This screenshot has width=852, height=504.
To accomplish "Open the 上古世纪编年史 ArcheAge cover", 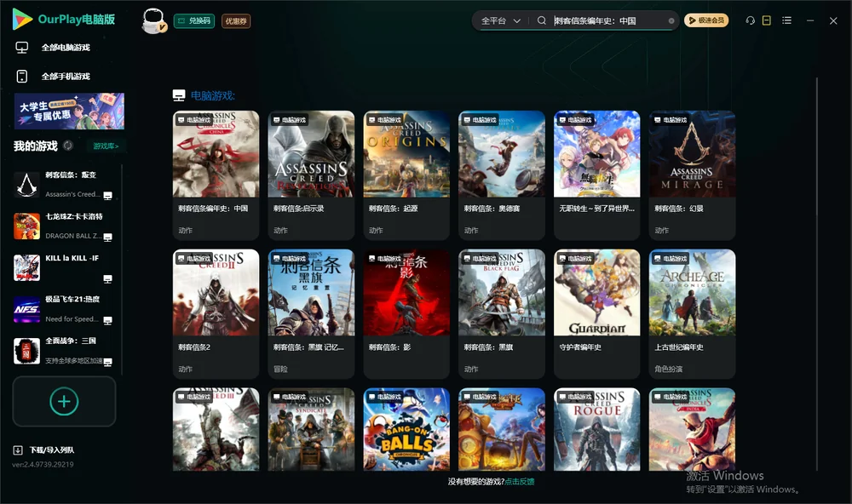I will coord(692,293).
